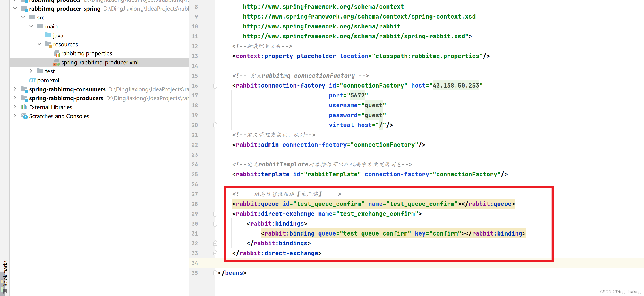
Task: Click the main folder icon
Action: tap(40, 26)
